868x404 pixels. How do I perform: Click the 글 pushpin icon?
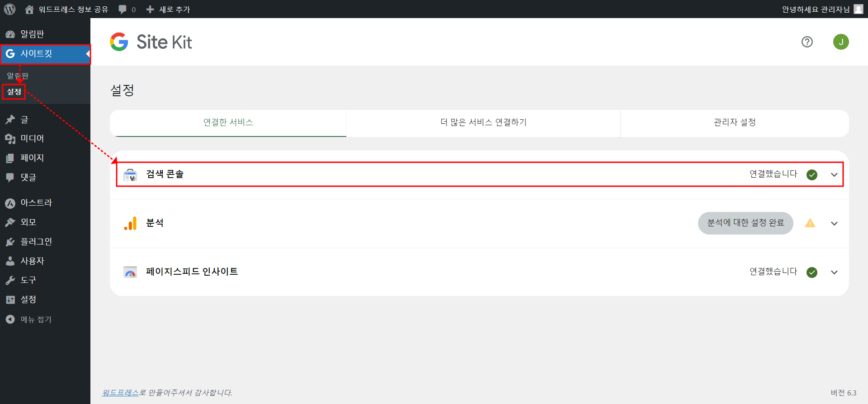(x=10, y=120)
